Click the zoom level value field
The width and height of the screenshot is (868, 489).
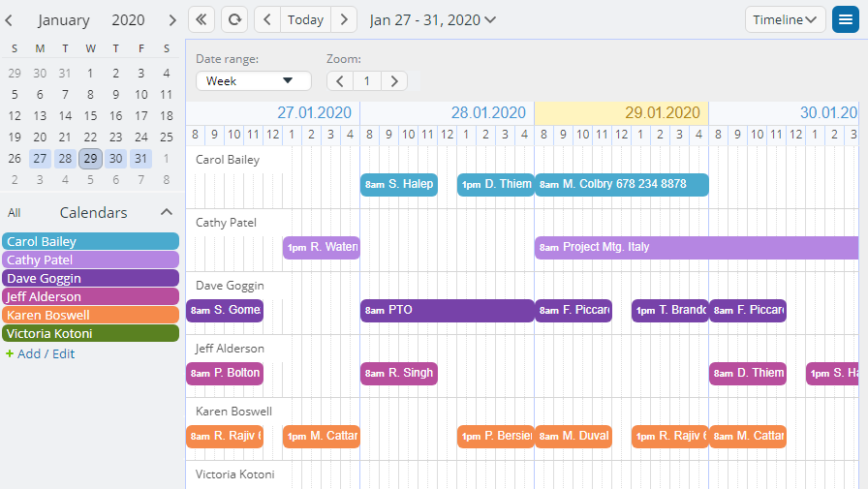coord(367,81)
